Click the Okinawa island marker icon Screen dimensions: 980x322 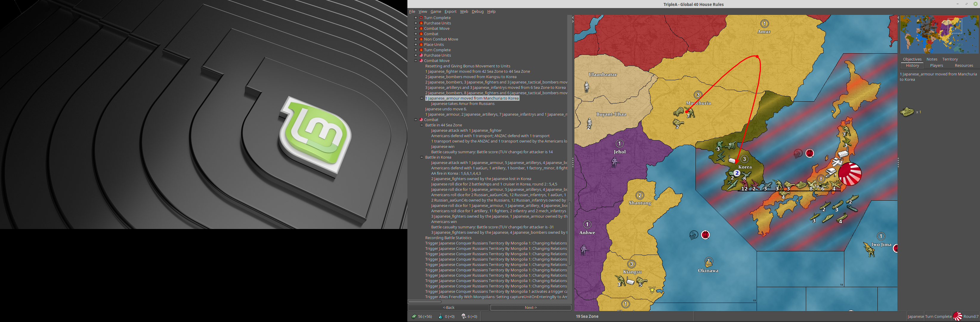click(x=708, y=262)
